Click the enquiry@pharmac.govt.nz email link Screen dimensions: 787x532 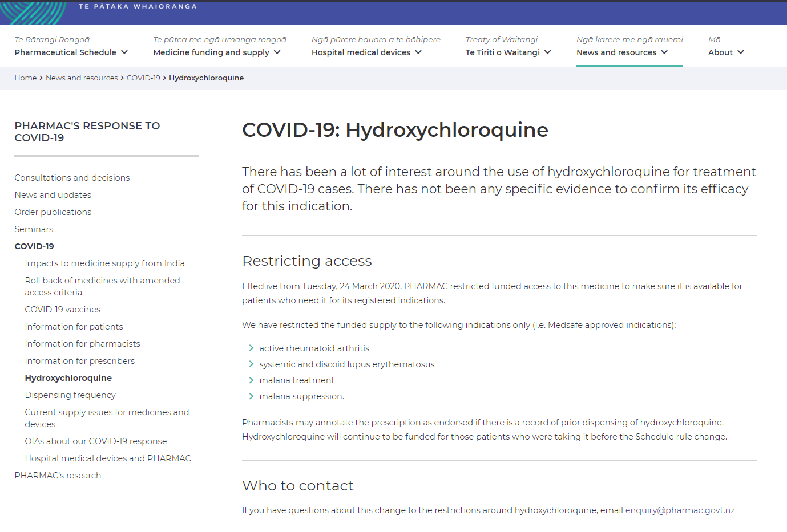[x=680, y=510]
